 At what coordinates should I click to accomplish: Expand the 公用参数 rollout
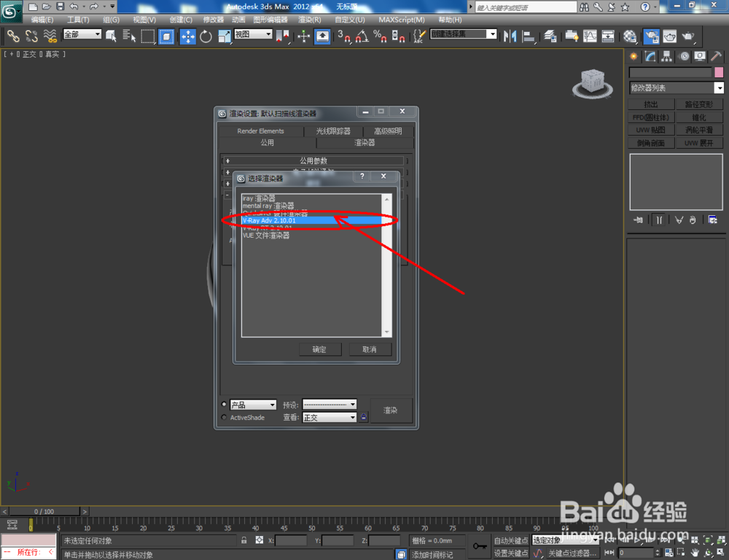coord(313,160)
